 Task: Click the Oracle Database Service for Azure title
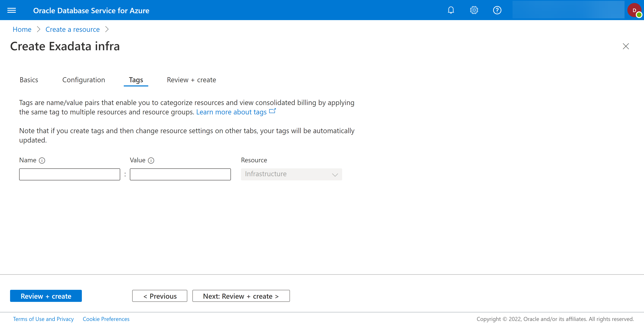click(x=91, y=11)
